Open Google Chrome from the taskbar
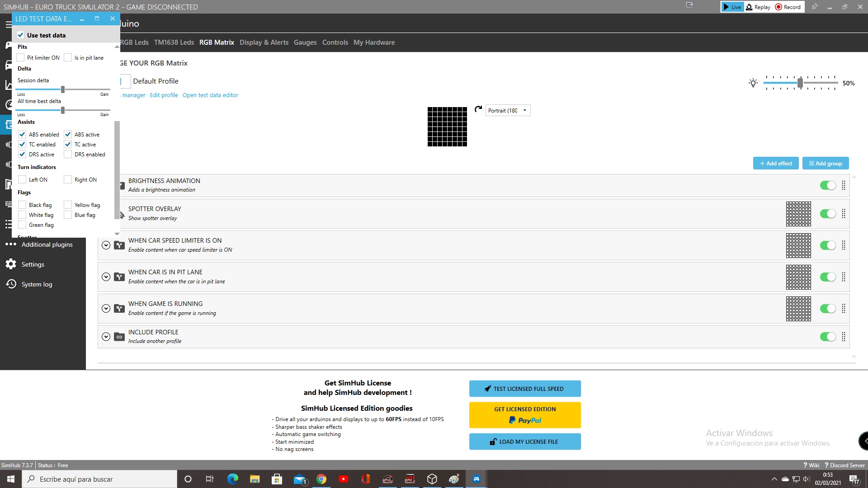 (x=321, y=479)
